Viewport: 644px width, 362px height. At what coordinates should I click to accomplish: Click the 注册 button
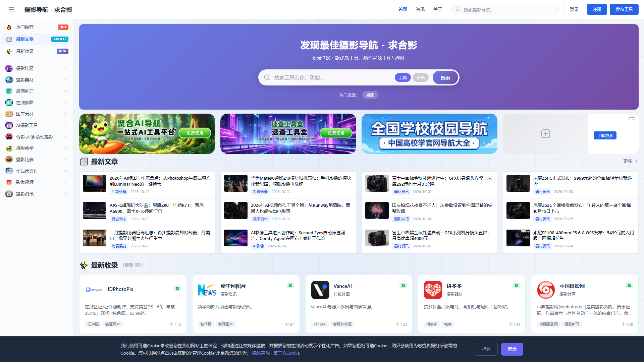click(597, 9)
